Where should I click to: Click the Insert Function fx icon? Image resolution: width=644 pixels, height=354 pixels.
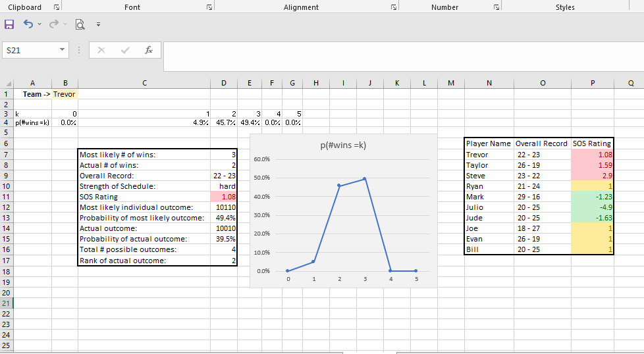(149, 50)
